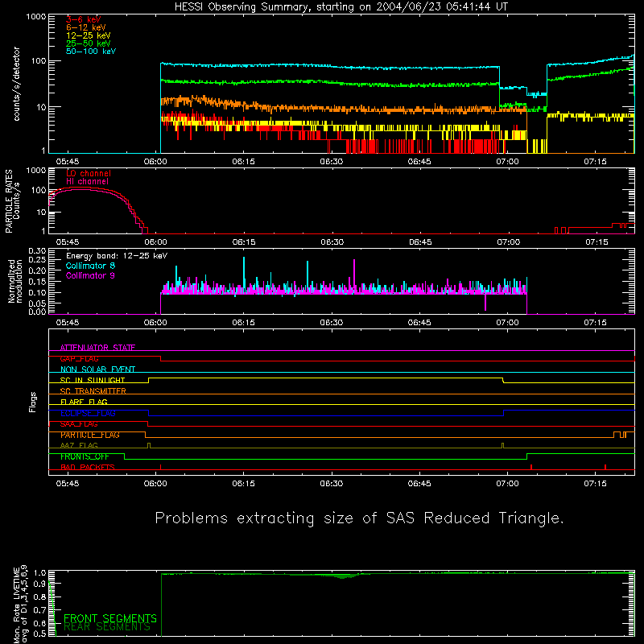Viewport: 644px width, 644px height.
Task: Click the BAD_PACKETS tick mark near 07:17
Action: click(x=605, y=467)
